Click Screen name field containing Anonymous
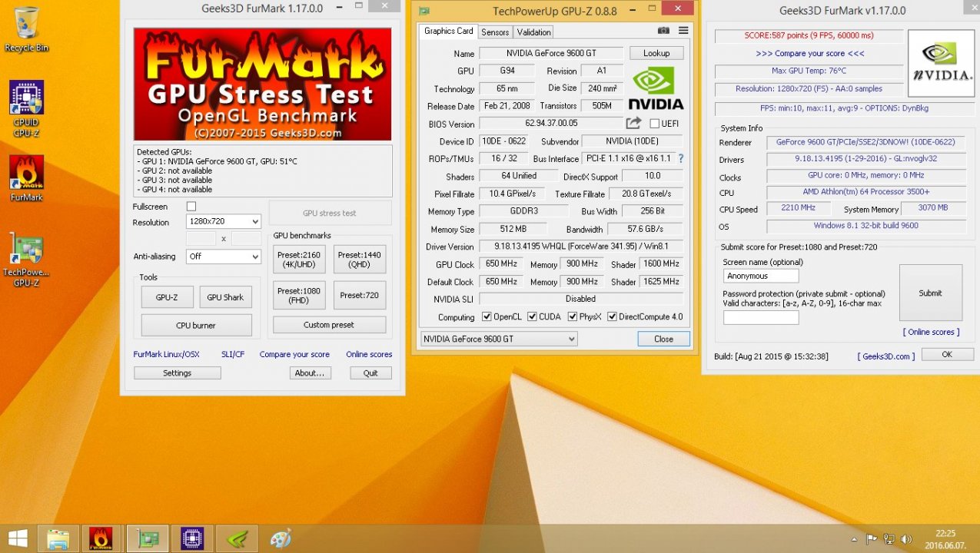980x553 pixels. point(761,276)
